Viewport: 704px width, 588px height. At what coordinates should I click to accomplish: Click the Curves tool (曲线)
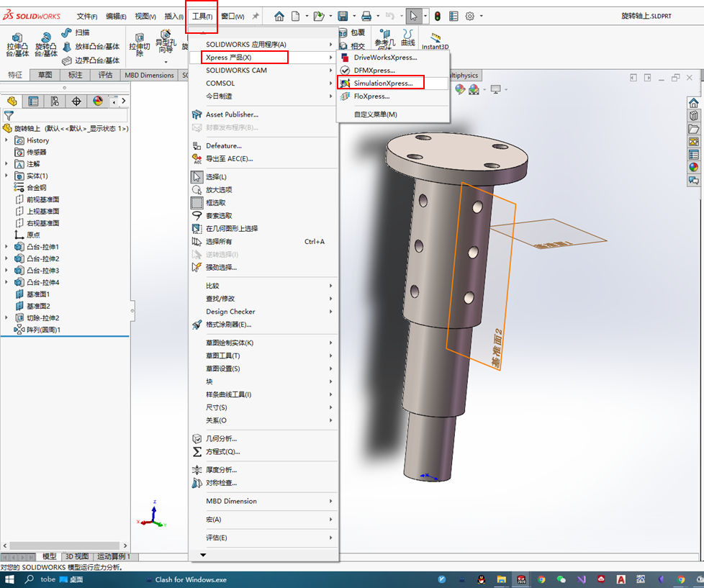point(407,37)
